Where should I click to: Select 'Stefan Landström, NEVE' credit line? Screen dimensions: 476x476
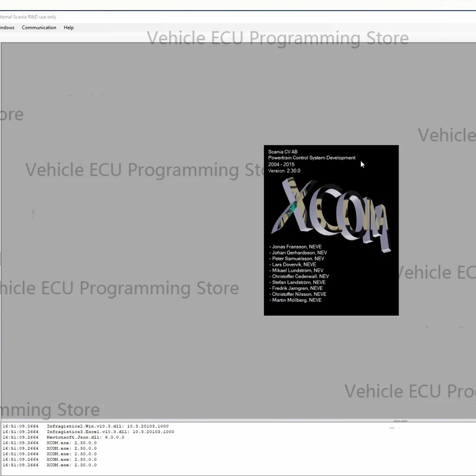tap(297, 282)
